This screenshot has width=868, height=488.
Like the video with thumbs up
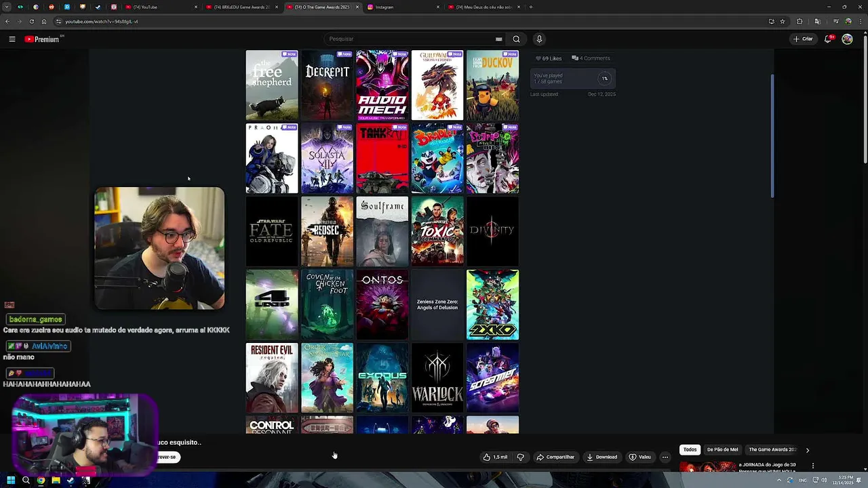click(495, 457)
